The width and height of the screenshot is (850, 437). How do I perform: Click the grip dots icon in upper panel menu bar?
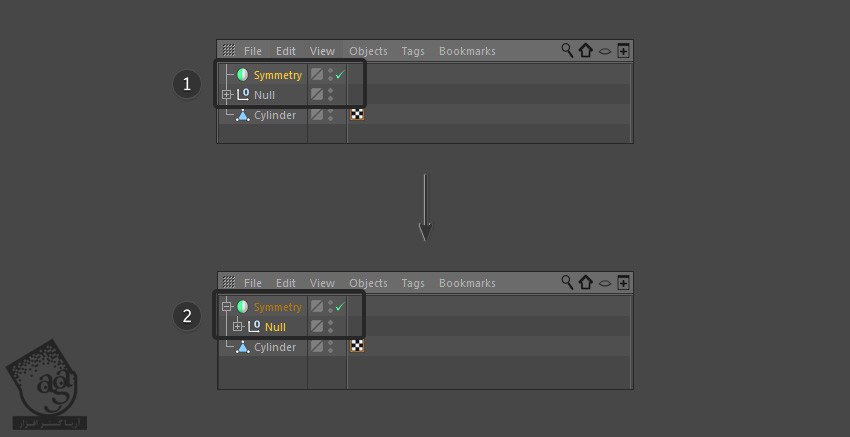(x=229, y=50)
